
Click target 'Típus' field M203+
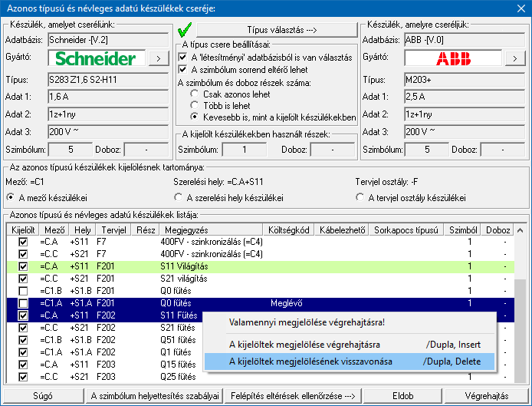point(465,80)
